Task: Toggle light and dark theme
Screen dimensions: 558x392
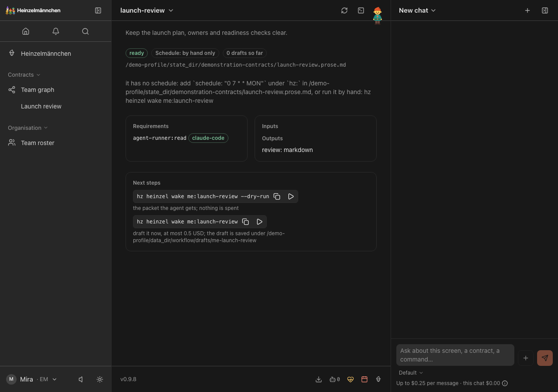Action: click(100, 379)
